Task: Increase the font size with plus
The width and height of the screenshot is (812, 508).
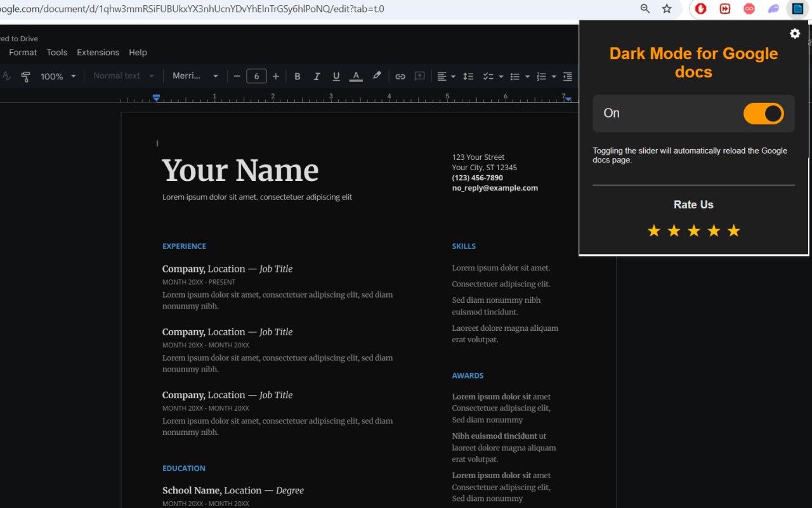Action: 275,76
